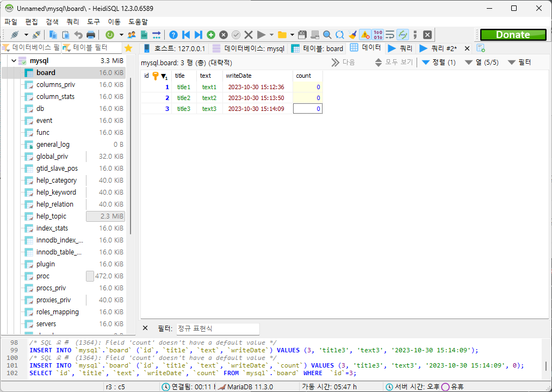Click the 정규 표현식 filter input field
Viewport: 552px width, 392px height.
tap(218, 329)
